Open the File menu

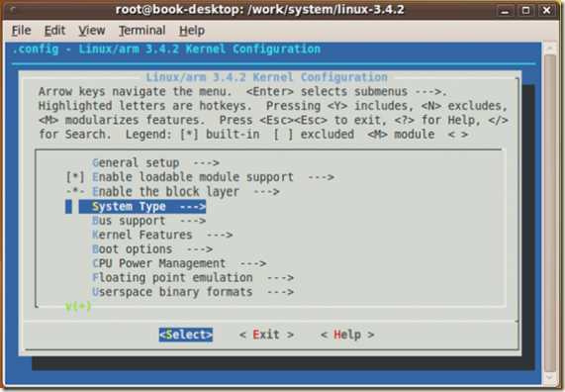tap(21, 31)
